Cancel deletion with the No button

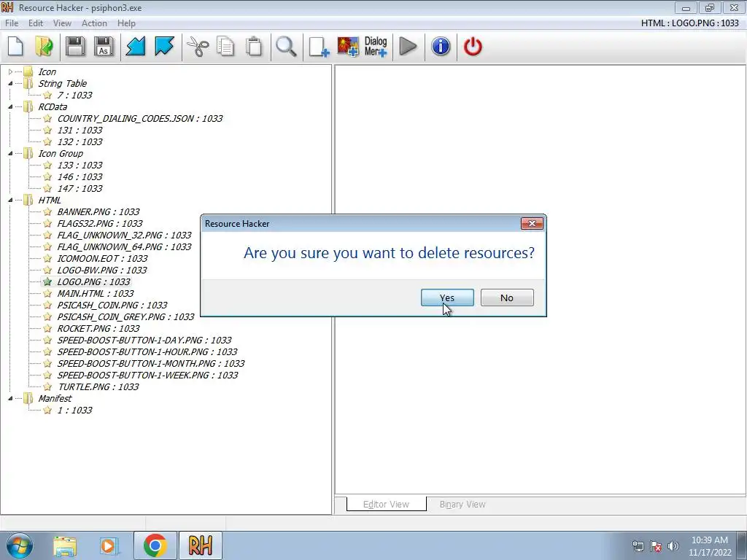point(507,297)
